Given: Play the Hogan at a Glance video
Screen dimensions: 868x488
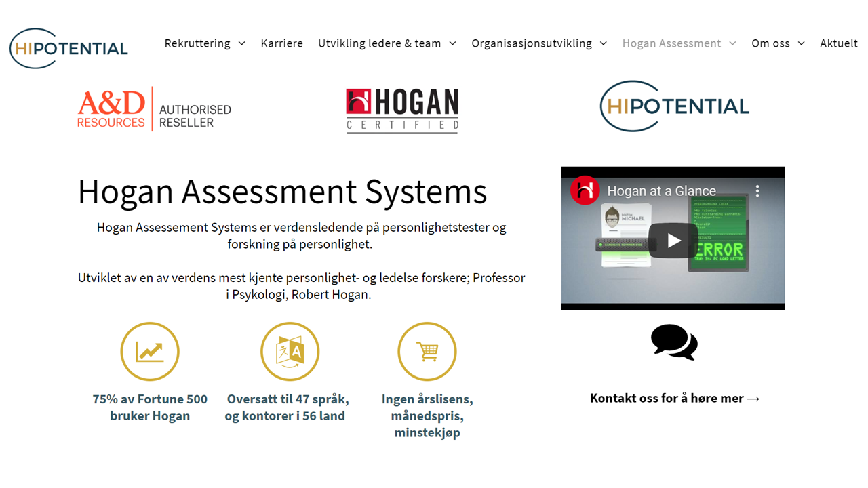Looking at the screenshot, I should 672,239.
